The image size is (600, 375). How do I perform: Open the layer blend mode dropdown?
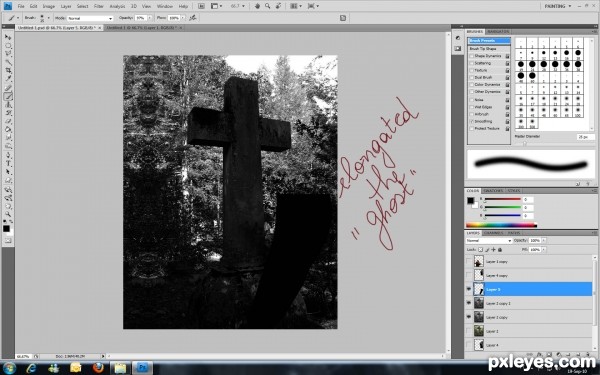pyautogui.click(x=489, y=241)
